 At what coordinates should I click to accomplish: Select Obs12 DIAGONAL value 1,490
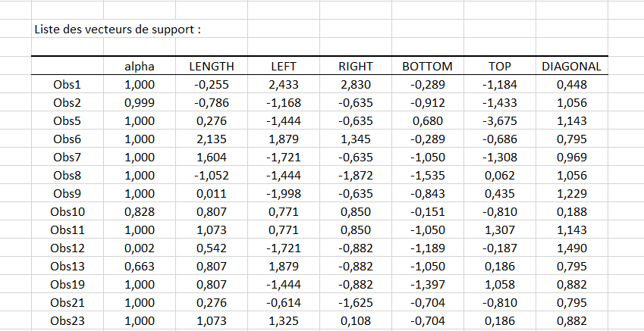click(x=571, y=248)
